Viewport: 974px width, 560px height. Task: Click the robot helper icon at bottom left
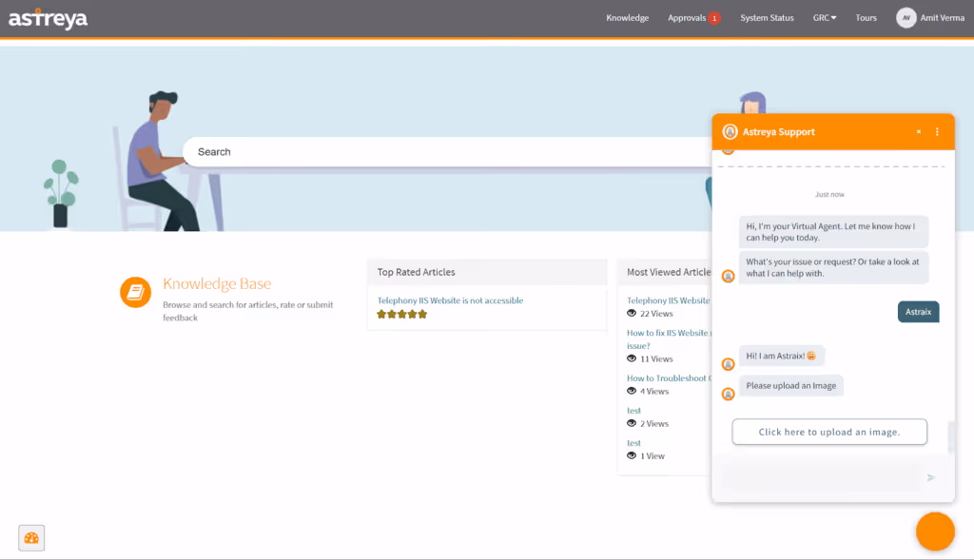point(30,537)
